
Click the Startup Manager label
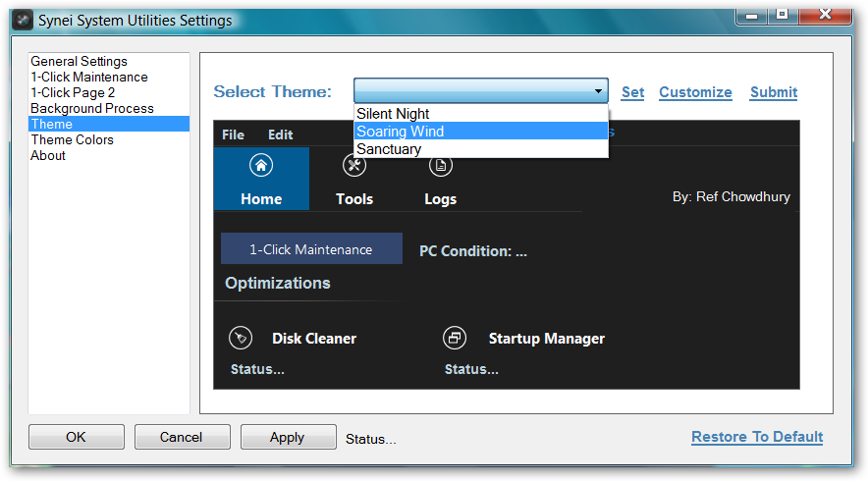(x=546, y=339)
